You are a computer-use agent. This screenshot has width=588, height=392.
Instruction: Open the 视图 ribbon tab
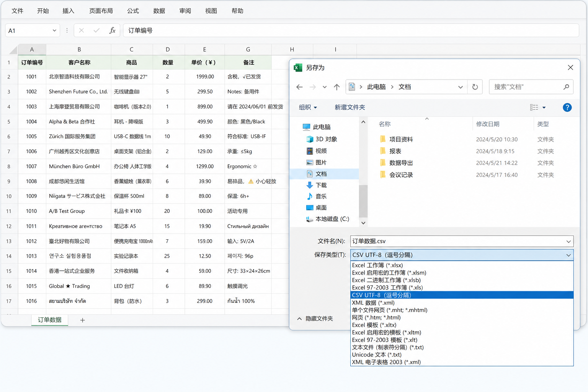coord(211,11)
